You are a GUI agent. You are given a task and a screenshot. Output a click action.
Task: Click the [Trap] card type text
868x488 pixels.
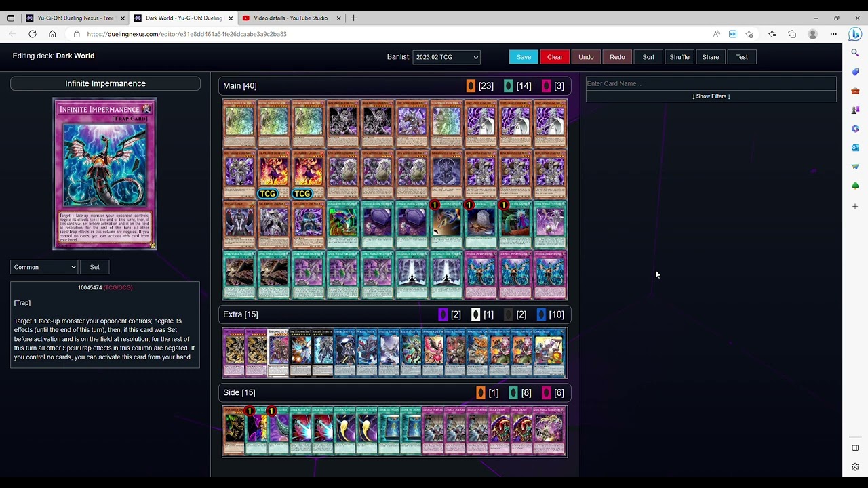(x=22, y=303)
